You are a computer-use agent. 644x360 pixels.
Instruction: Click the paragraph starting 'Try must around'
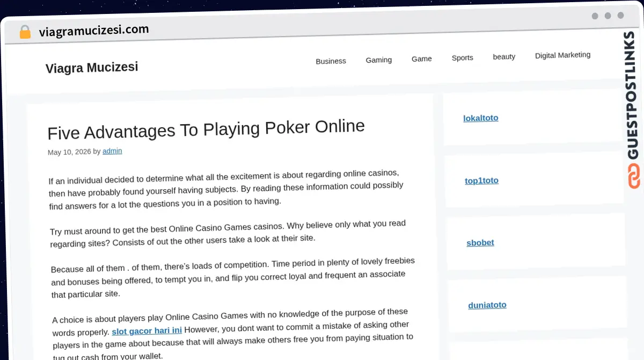coord(228,234)
